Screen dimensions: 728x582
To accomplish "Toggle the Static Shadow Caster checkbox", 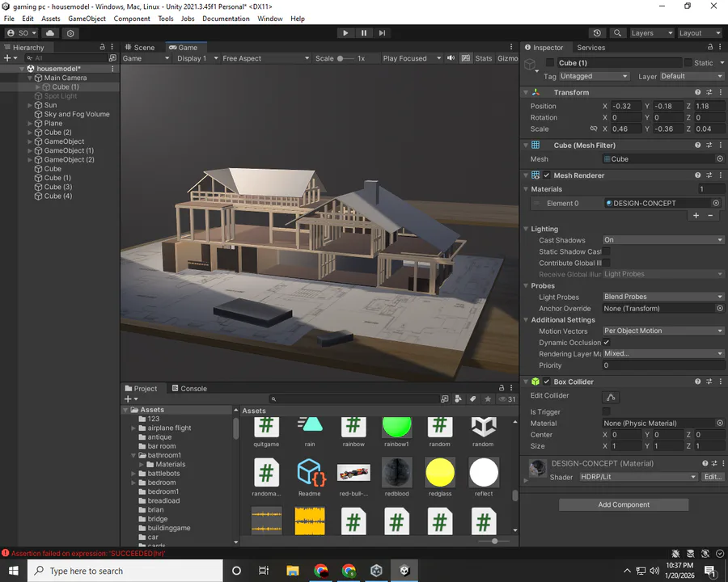I will coord(607,251).
